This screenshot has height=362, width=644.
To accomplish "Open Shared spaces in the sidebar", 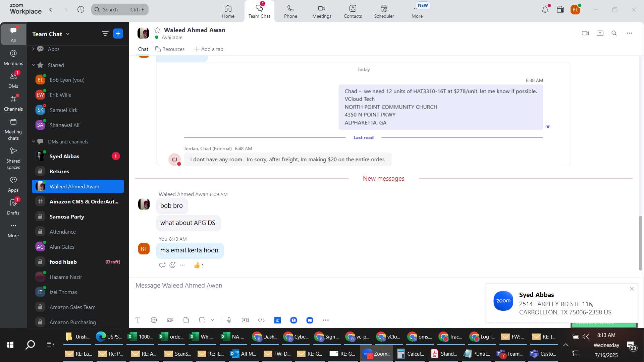I will pos(13,158).
